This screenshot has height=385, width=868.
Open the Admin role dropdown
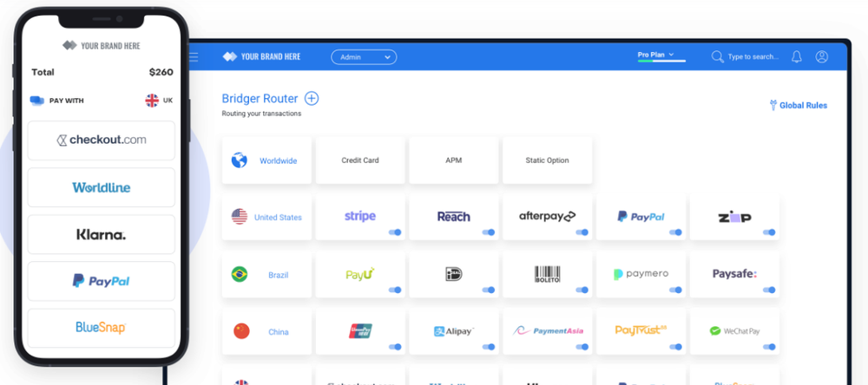click(364, 57)
